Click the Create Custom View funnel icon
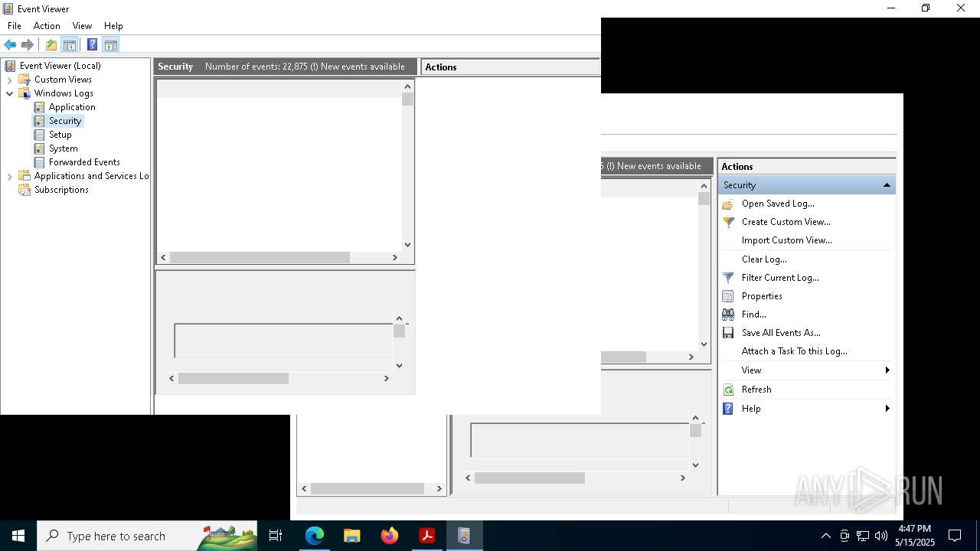This screenshot has width=980, height=551. point(728,222)
